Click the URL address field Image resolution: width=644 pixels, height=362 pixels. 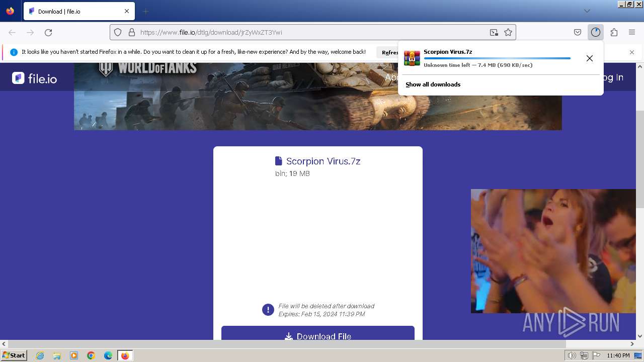pyautogui.click(x=312, y=32)
